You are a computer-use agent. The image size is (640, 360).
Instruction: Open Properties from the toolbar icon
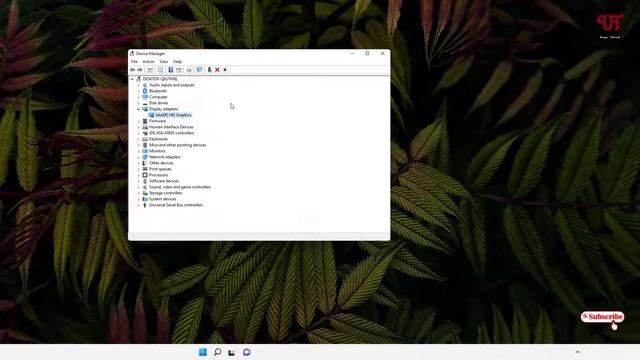160,70
